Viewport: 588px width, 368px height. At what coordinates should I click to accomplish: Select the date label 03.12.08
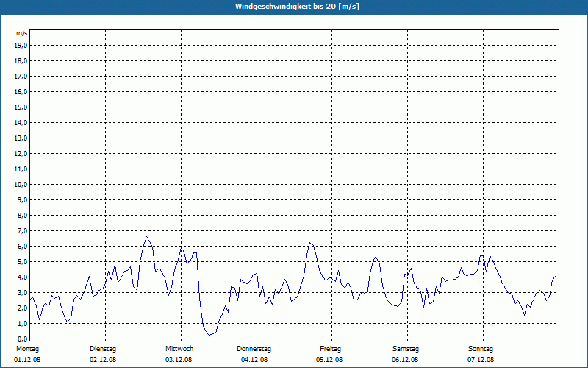coord(179,360)
